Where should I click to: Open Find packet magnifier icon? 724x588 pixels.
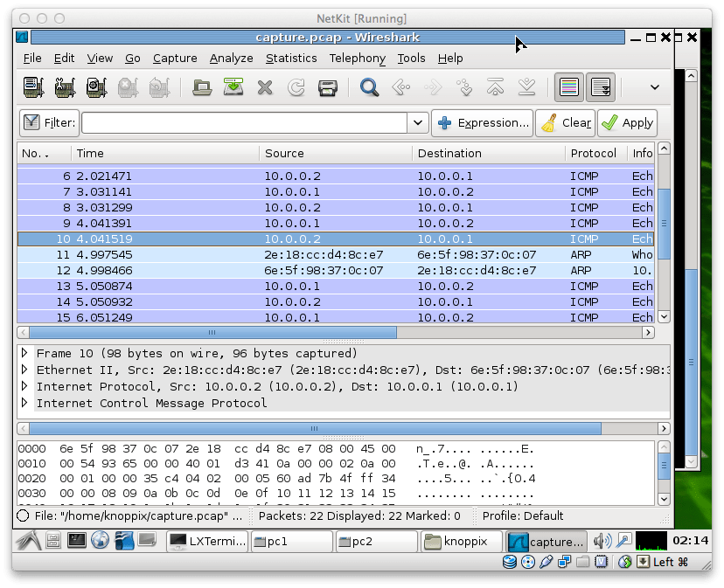369,86
